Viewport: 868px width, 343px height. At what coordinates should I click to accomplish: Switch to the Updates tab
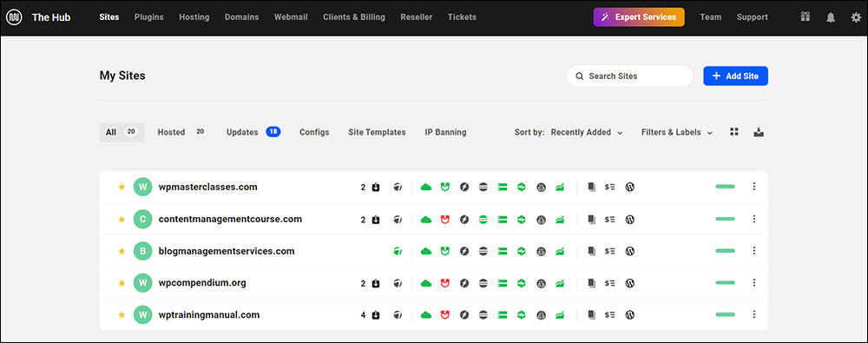pos(253,133)
